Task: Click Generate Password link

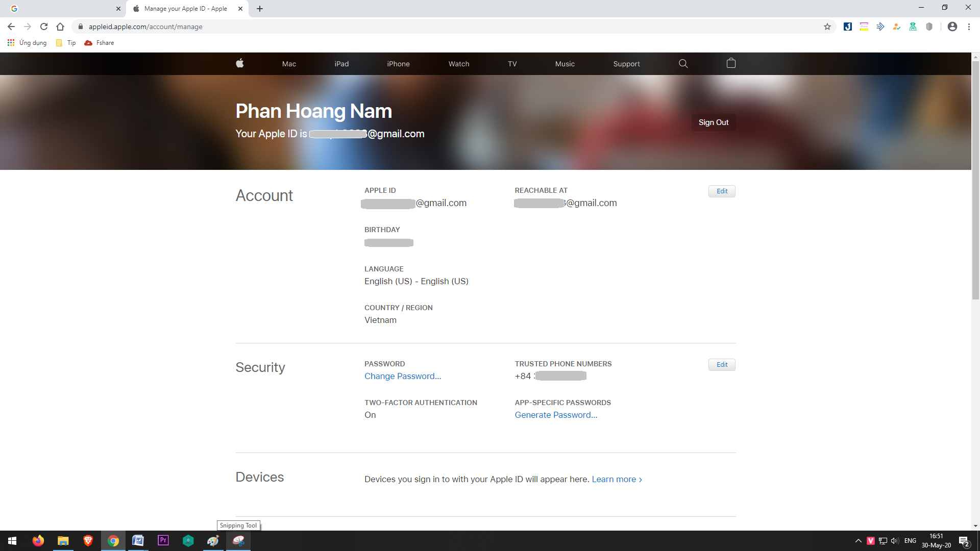Action: point(556,415)
